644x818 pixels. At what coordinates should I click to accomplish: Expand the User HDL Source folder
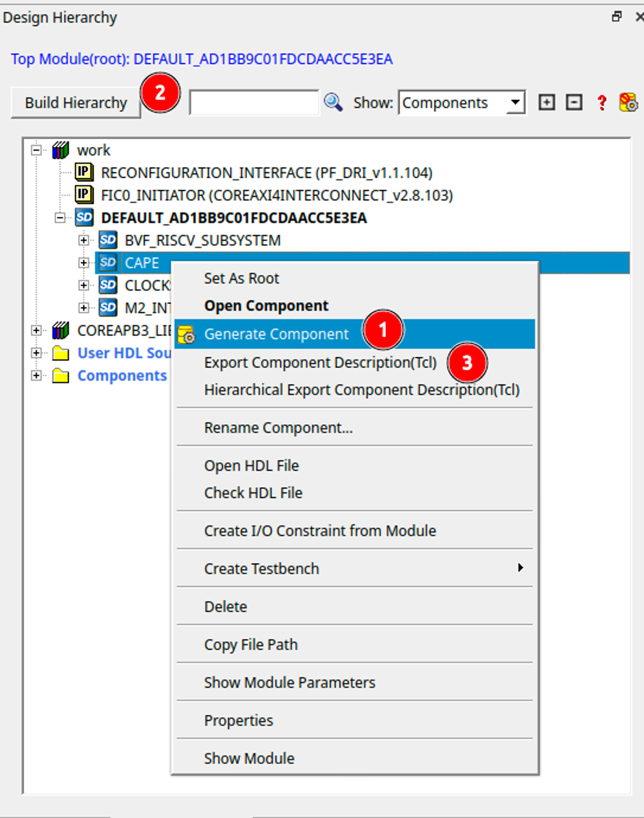coord(36,353)
